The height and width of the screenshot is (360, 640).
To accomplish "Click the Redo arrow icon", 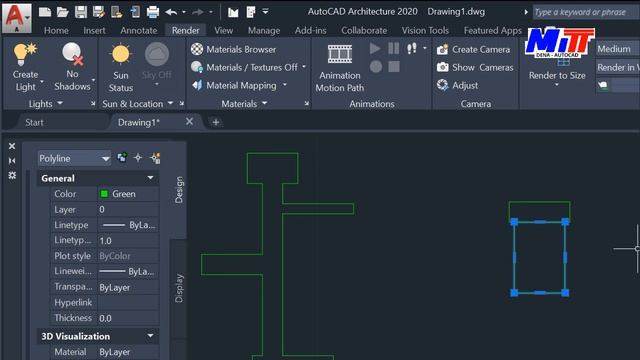I will [x=198, y=12].
